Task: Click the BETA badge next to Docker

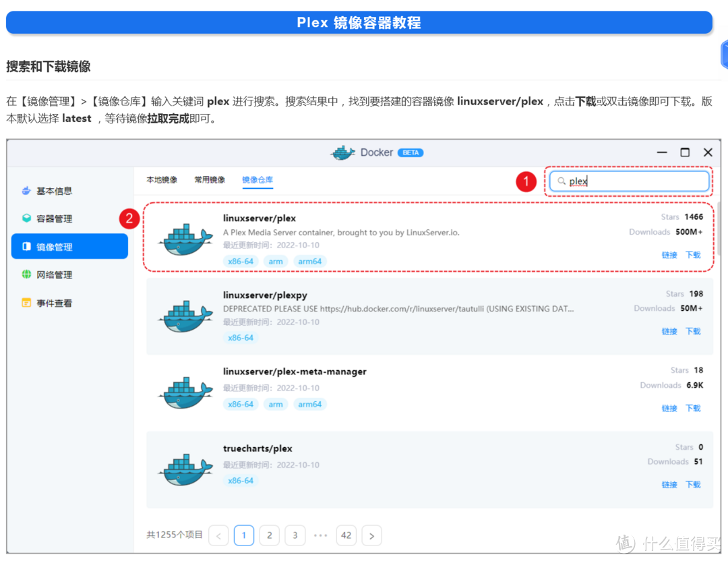Action: (x=411, y=153)
